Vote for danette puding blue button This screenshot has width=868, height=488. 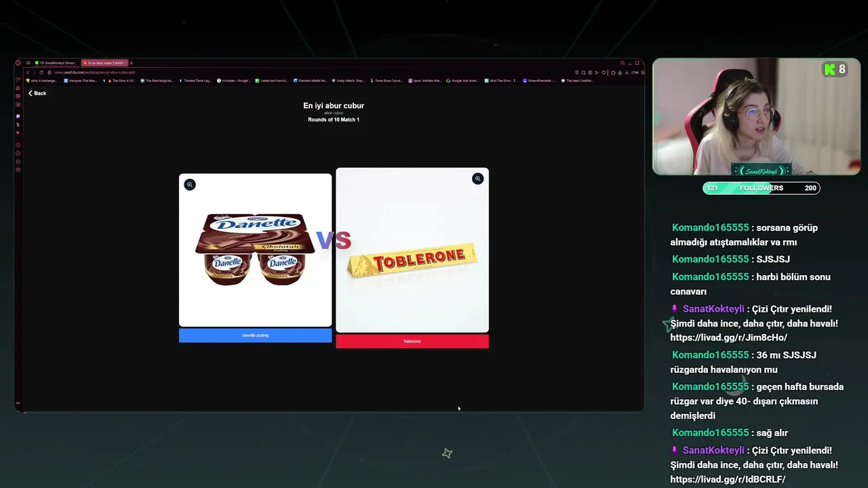(255, 335)
